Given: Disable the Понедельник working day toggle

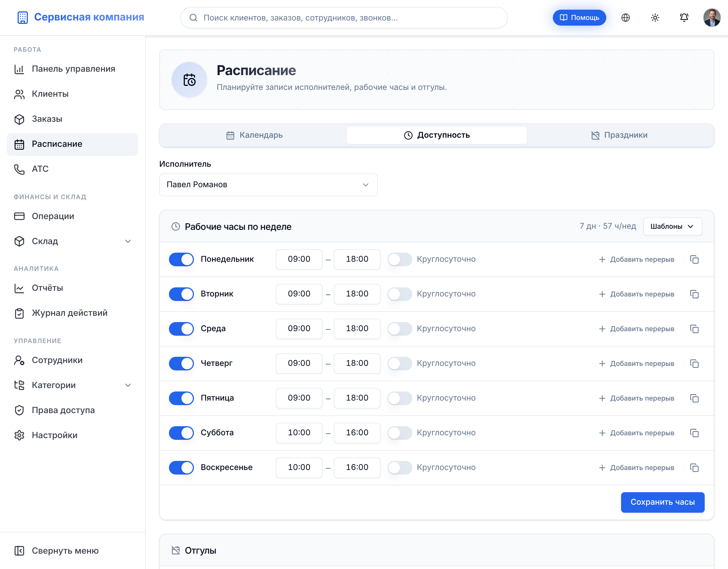Looking at the screenshot, I should [x=181, y=259].
